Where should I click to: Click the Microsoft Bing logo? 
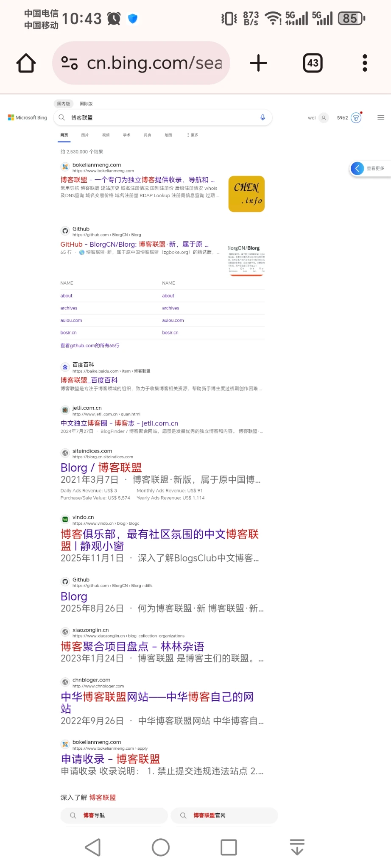(27, 117)
